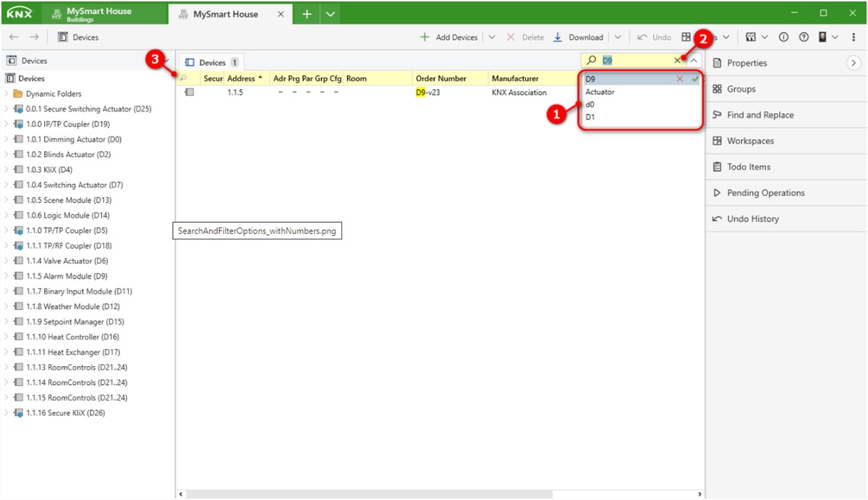Clear the D9 search field text
The height and width of the screenshot is (500, 868).
[x=678, y=61]
